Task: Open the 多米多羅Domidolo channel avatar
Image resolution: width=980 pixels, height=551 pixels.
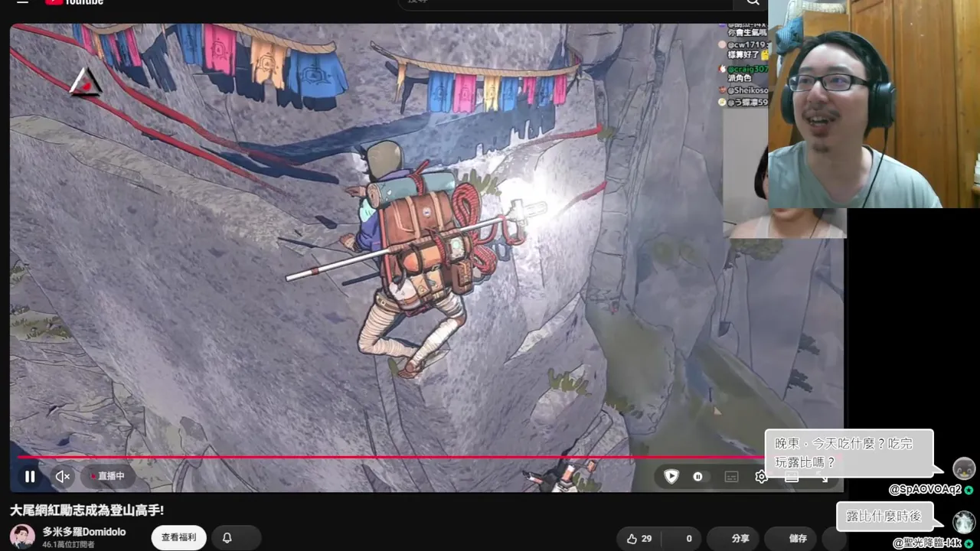Action: 22,536
